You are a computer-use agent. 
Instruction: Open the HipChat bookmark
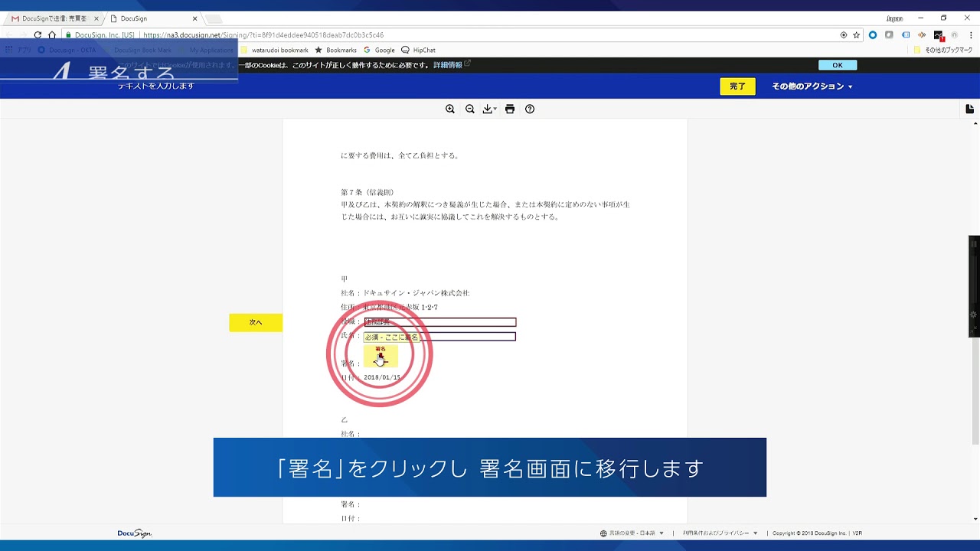click(418, 50)
